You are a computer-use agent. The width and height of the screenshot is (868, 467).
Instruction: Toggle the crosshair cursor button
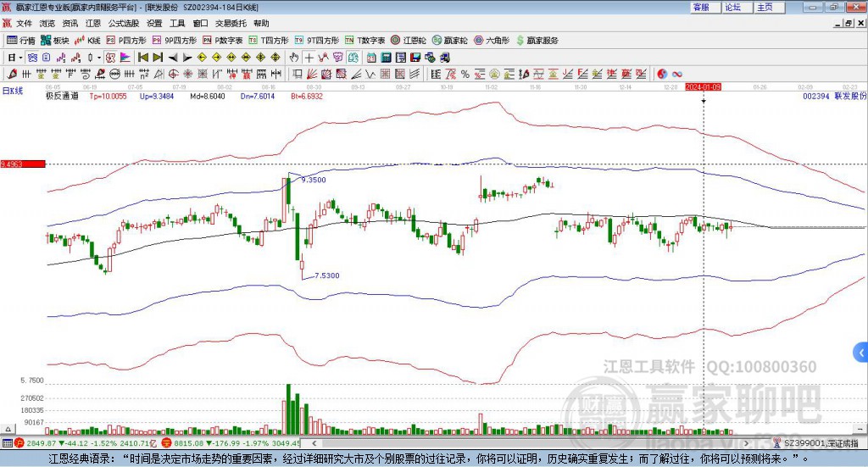pyautogui.click(x=309, y=57)
